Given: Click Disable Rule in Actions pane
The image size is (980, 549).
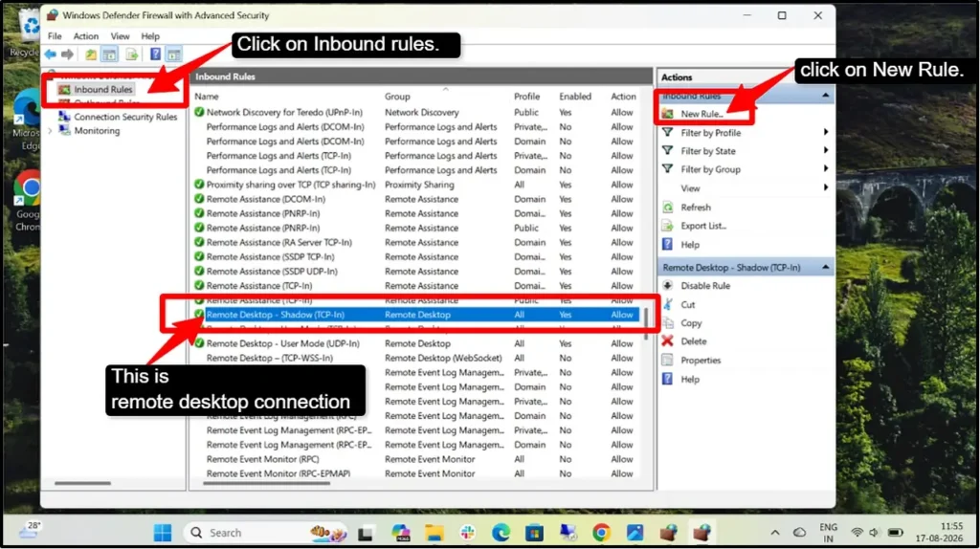Looking at the screenshot, I should 705,285.
